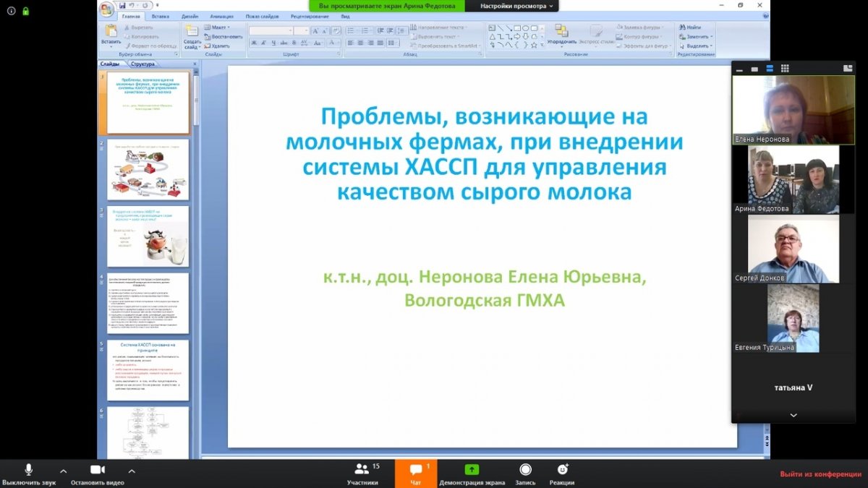
Task: Mute the microphone with Выключить звук icon
Action: pyautogui.click(x=28, y=470)
